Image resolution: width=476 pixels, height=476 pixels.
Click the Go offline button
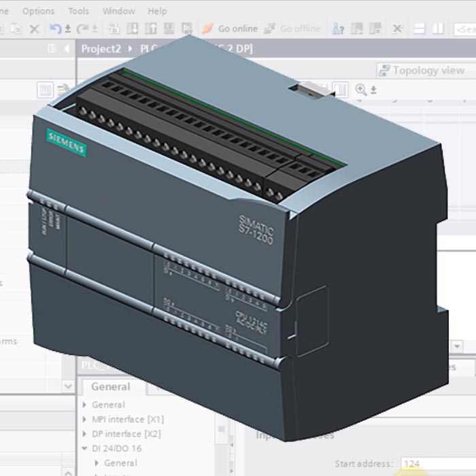coord(292,29)
